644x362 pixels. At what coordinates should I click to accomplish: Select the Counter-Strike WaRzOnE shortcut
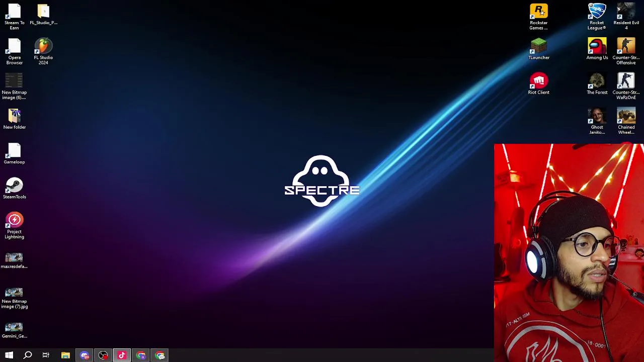pyautogui.click(x=626, y=86)
